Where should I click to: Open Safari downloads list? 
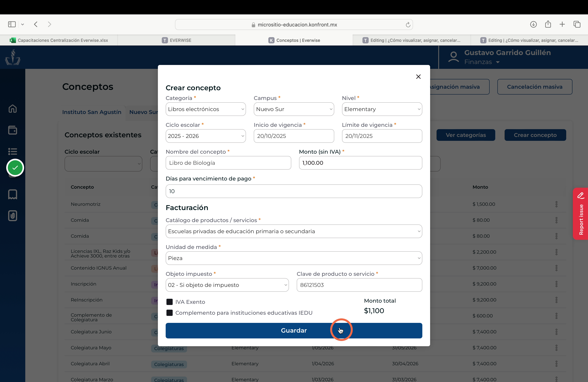tap(533, 24)
